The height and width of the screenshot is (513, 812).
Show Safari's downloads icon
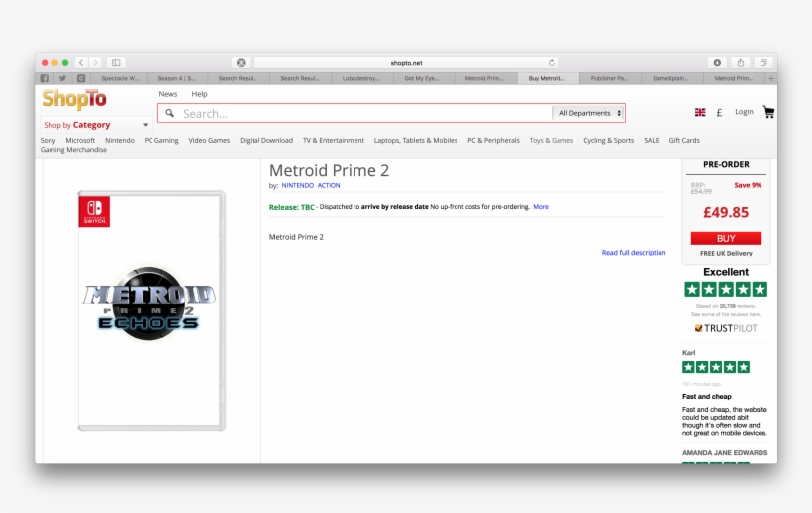(x=716, y=62)
